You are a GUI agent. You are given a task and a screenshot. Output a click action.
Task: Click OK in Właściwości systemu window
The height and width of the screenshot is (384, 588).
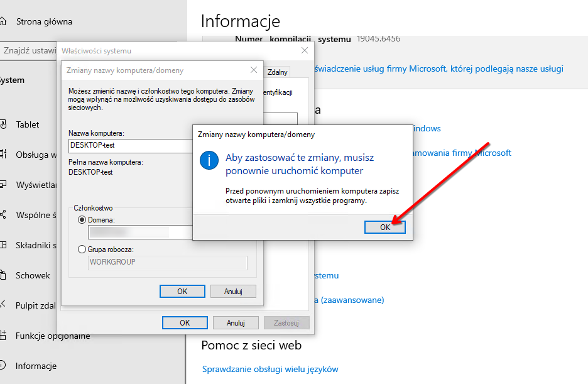click(x=185, y=322)
